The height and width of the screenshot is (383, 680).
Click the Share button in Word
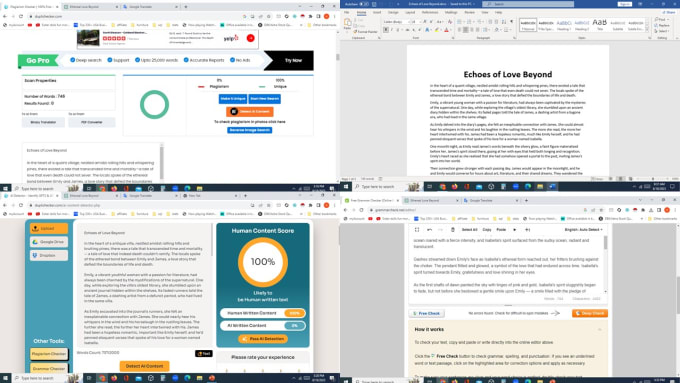click(670, 13)
